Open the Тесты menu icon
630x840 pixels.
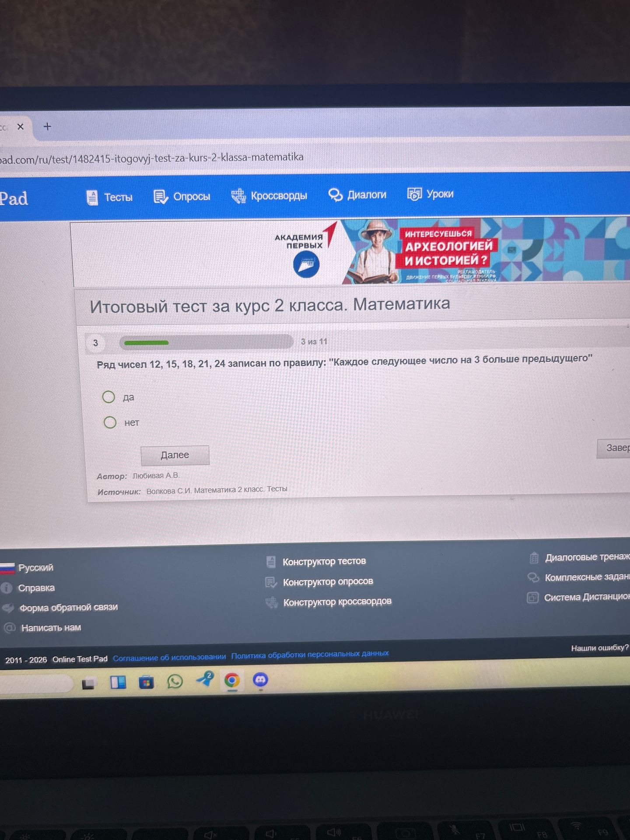(x=92, y=197)
